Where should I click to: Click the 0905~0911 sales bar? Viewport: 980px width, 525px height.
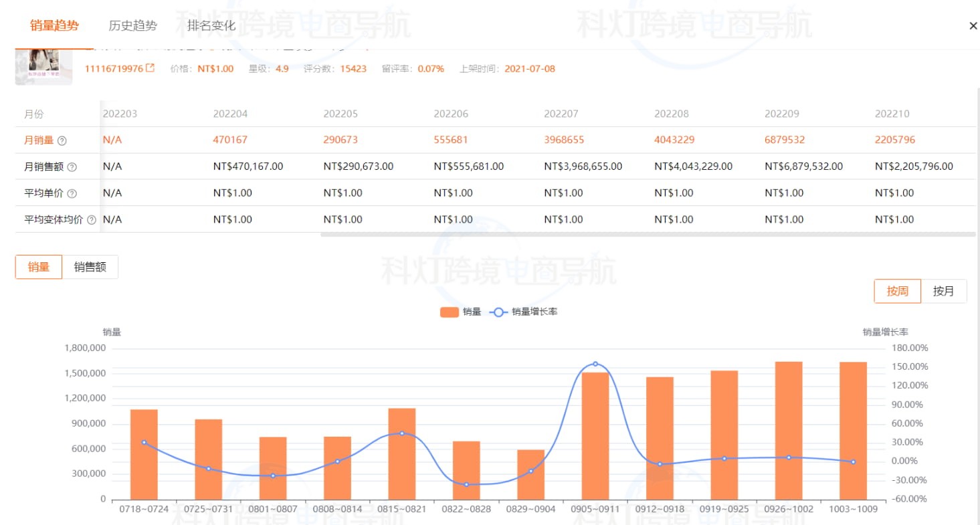[595, 436]
